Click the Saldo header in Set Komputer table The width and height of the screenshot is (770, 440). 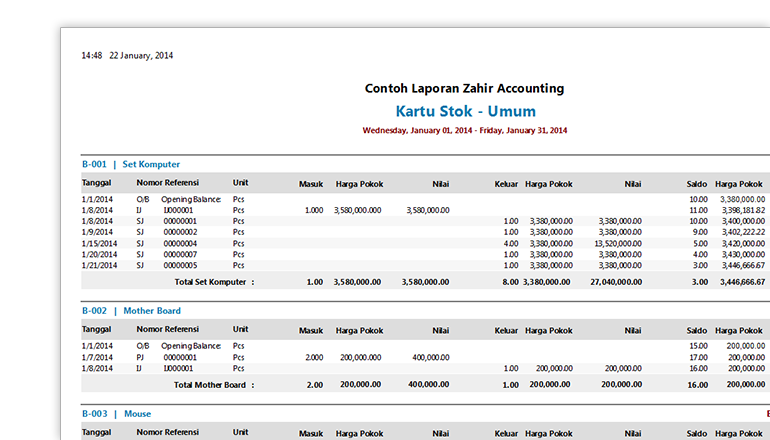pos(696,184)
